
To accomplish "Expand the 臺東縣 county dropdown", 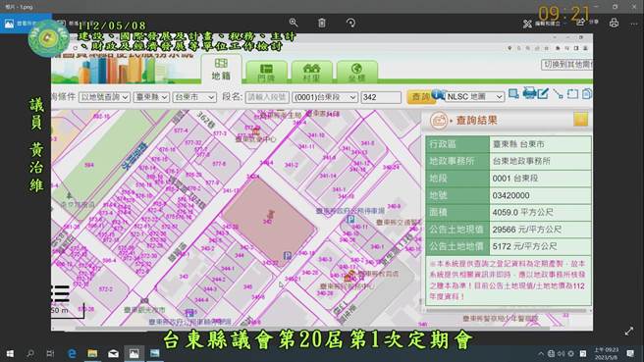I will (x=151, y=97).
